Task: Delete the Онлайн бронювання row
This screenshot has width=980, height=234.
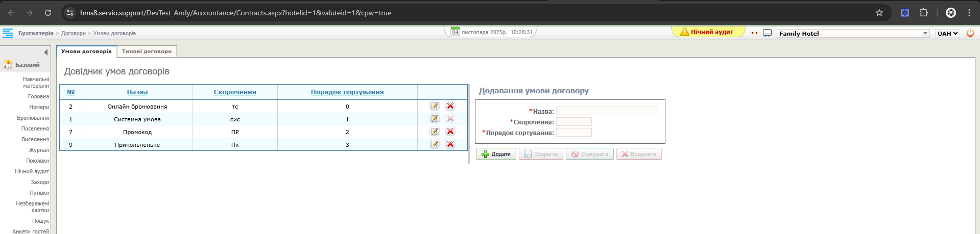Action: point(450,106)
